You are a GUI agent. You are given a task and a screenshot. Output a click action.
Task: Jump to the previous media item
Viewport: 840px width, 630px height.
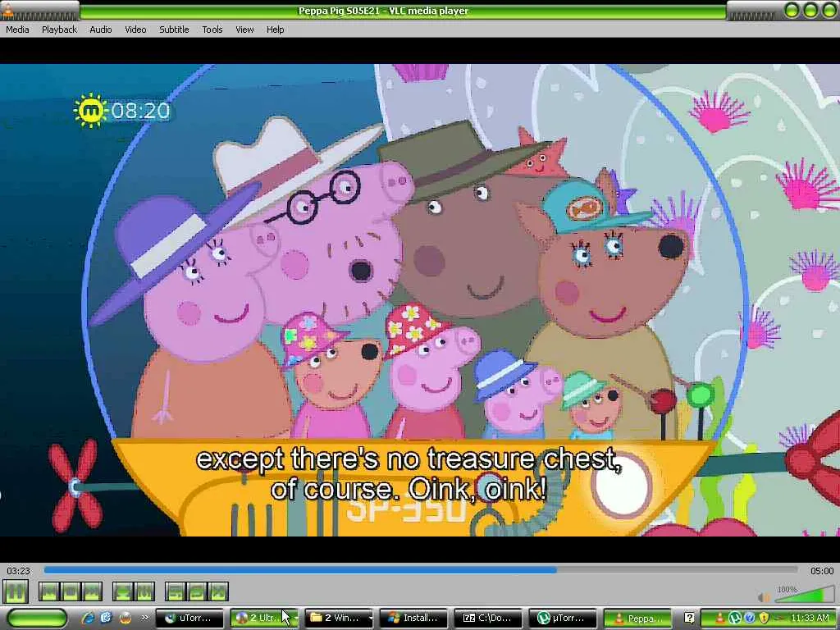click(x=48, y=592)
